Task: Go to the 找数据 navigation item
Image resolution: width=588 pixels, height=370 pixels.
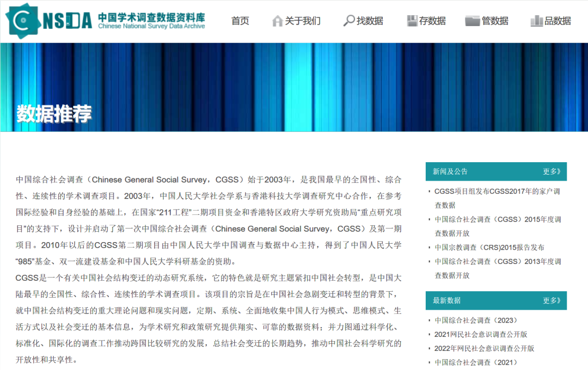Action: 370,21
